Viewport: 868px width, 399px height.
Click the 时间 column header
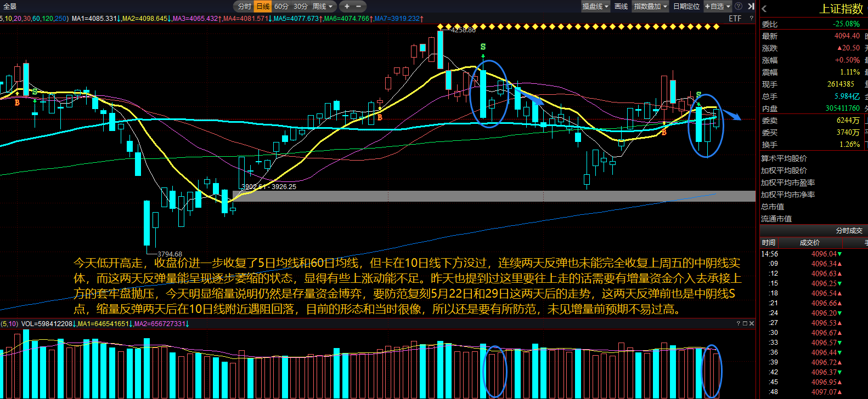pyautogui.click(x=768, y=242)
